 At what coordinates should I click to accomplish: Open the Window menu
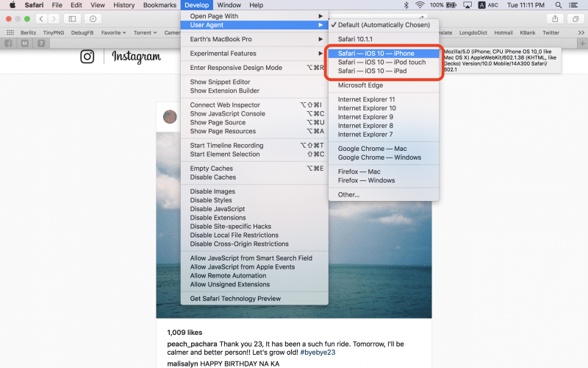tap(229, 5)
